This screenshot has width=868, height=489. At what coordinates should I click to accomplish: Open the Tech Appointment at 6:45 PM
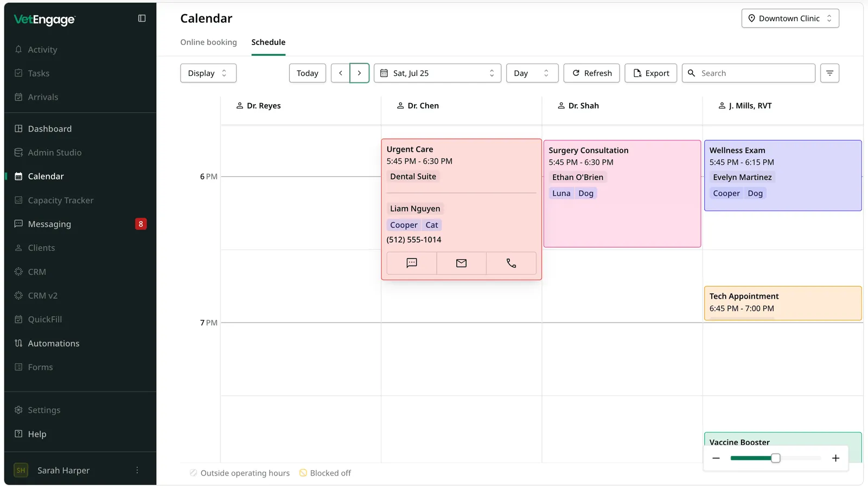pos(783,303)
